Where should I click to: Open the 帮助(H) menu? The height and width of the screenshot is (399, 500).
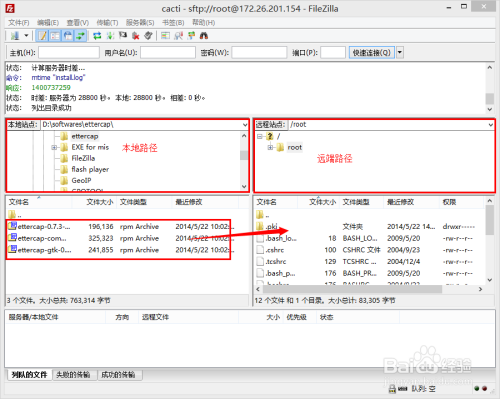click(203, 23)
